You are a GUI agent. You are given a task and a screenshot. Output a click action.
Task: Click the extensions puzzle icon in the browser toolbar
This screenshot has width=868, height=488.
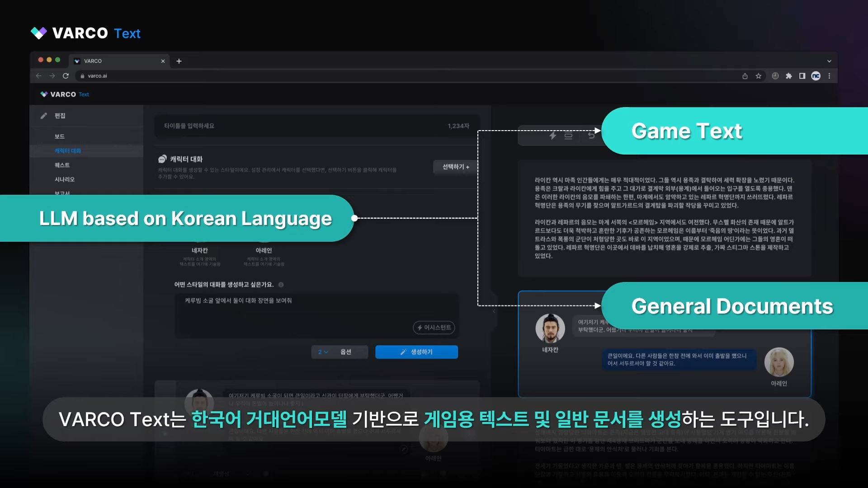[789, 76]
